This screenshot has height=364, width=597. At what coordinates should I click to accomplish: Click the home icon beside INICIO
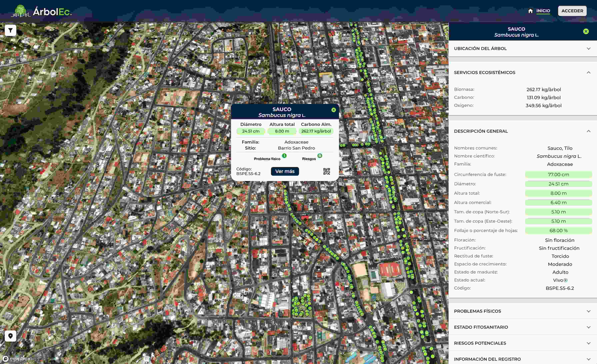[x=530, y=11]
